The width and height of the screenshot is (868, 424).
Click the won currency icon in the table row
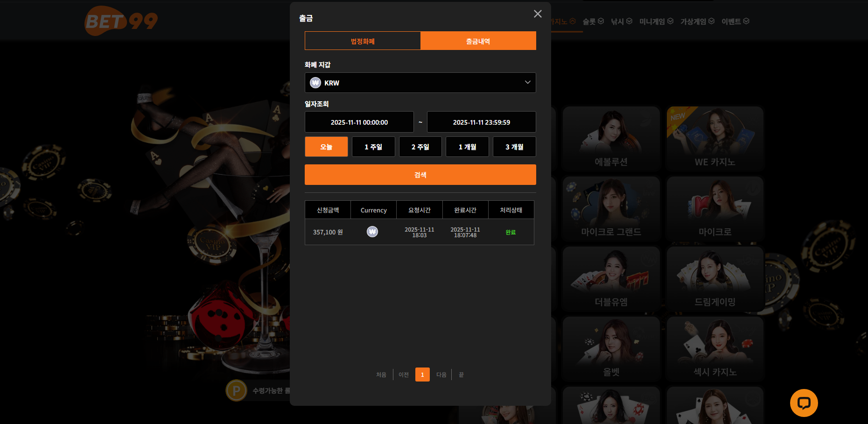pos(372,232)
